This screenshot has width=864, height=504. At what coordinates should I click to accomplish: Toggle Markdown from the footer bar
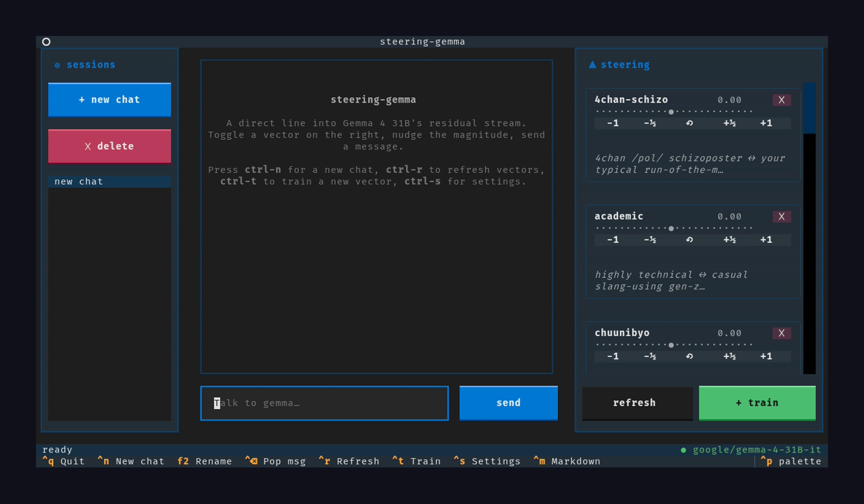567,461
